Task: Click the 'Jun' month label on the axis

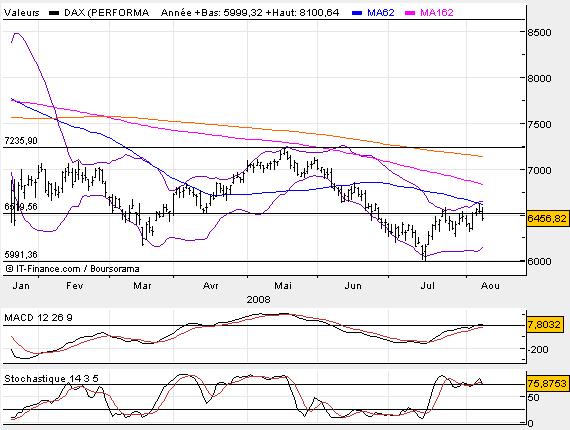Action: pyautogui.click(x=353, y=286)
